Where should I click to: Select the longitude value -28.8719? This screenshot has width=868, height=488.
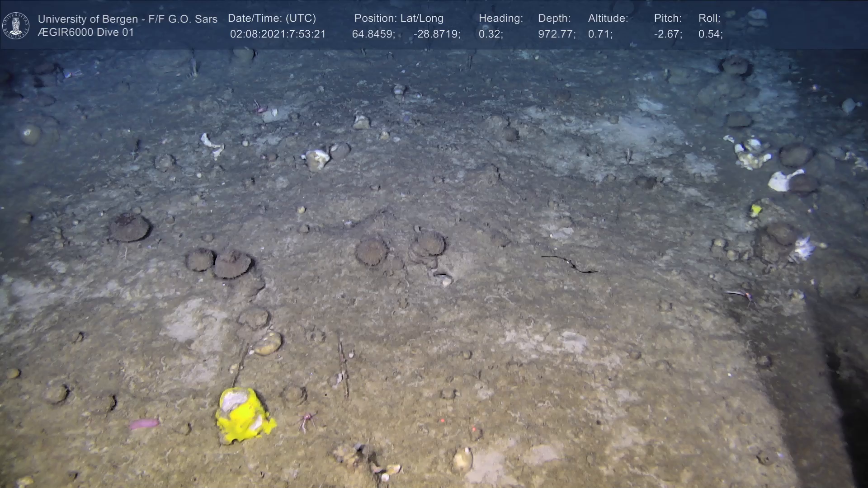pos(436,34)
